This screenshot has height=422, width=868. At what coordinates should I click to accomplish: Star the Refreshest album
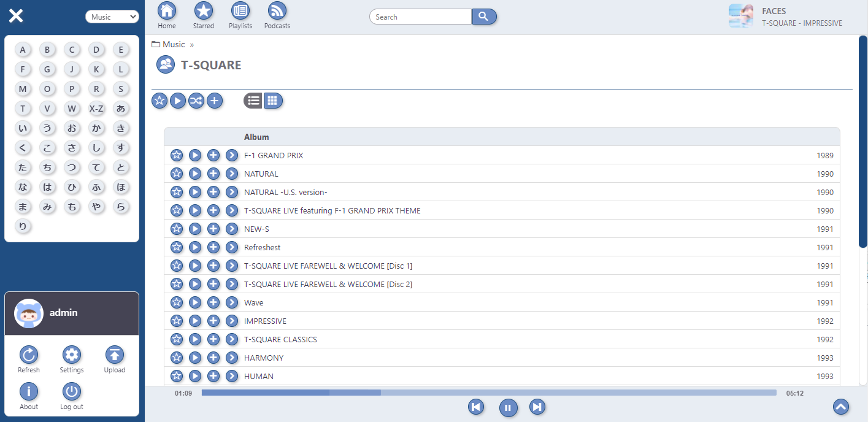177,247
